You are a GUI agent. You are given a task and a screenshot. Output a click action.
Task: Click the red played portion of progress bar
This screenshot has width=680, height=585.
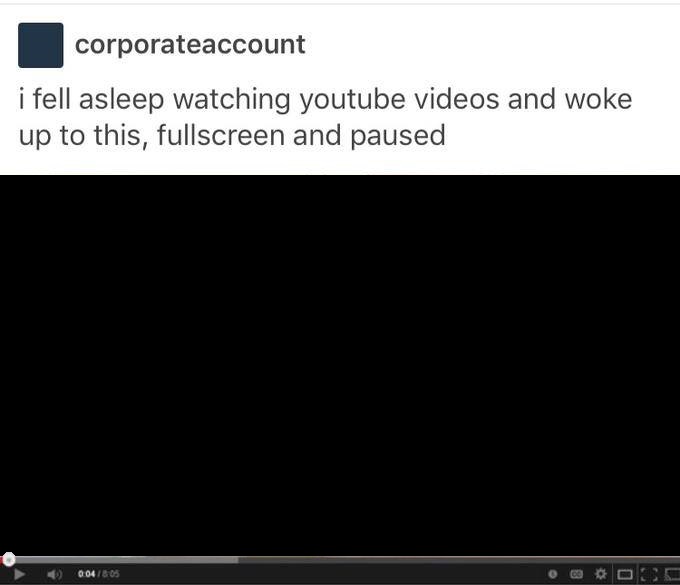[x=2, y=560]
